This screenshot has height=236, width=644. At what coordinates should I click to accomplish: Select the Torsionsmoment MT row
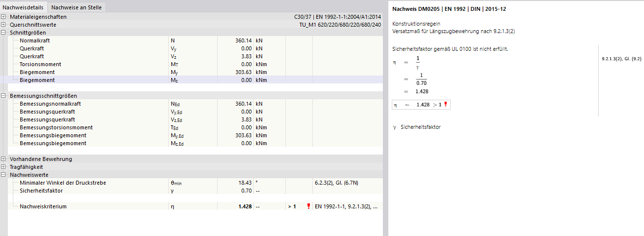pyautogui.click(x=40, y=64)
